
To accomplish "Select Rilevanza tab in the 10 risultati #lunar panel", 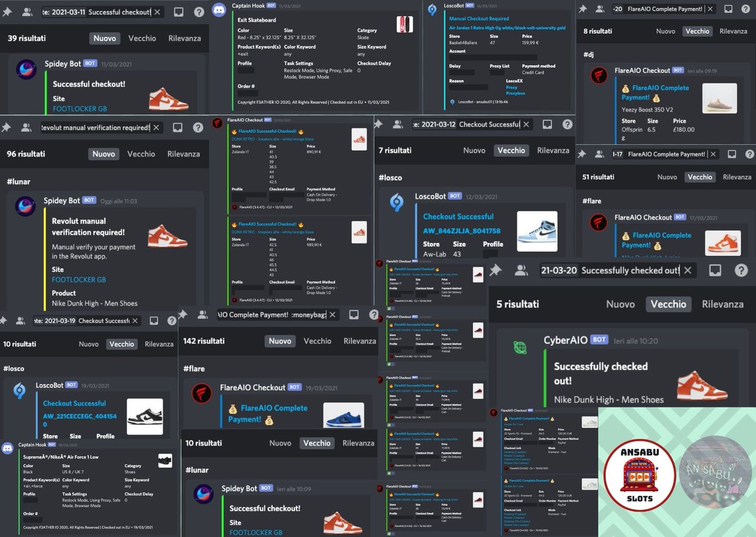I will pos(358,443).
